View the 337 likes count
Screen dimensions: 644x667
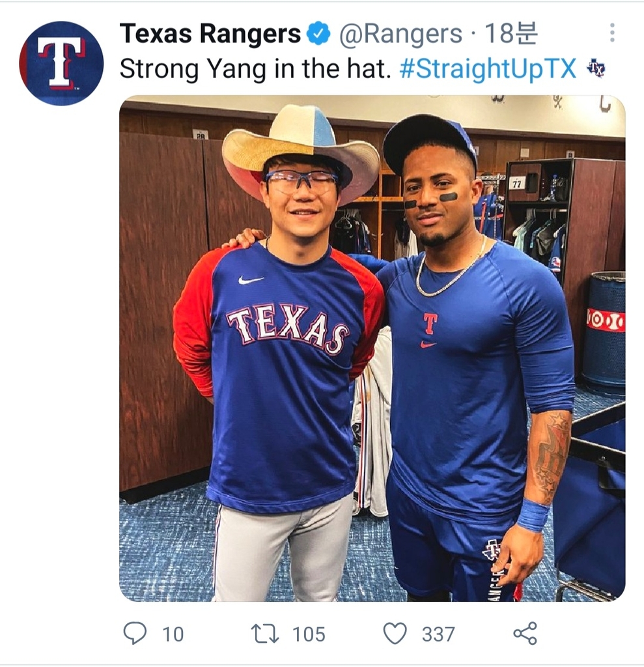click(x=437, y=634)
